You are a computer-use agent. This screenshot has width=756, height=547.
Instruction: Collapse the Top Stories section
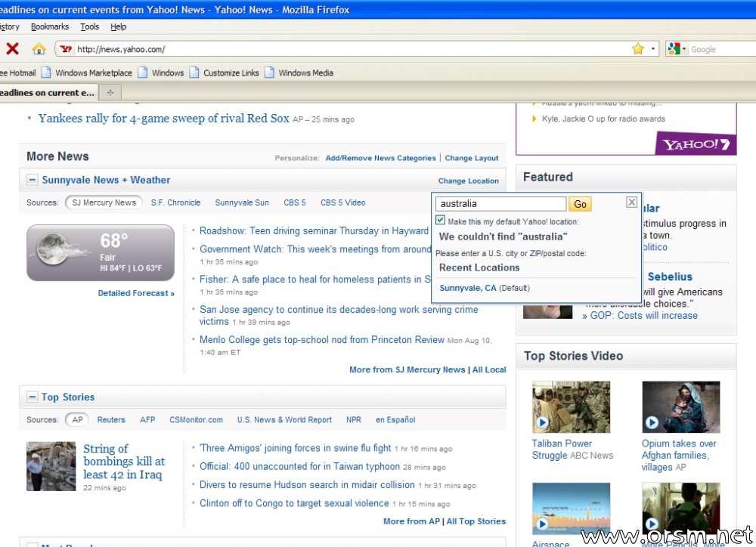[x=32, y=397]
